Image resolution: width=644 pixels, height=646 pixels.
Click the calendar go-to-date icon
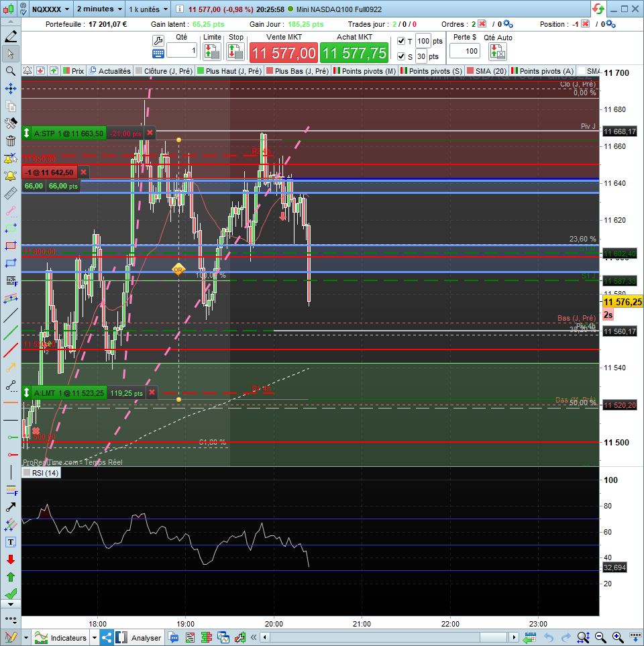[530, 638]
